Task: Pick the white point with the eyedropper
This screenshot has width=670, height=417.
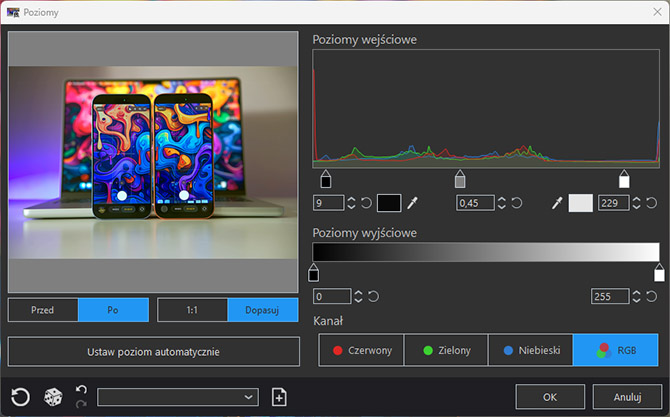Action: pos(557,203)
